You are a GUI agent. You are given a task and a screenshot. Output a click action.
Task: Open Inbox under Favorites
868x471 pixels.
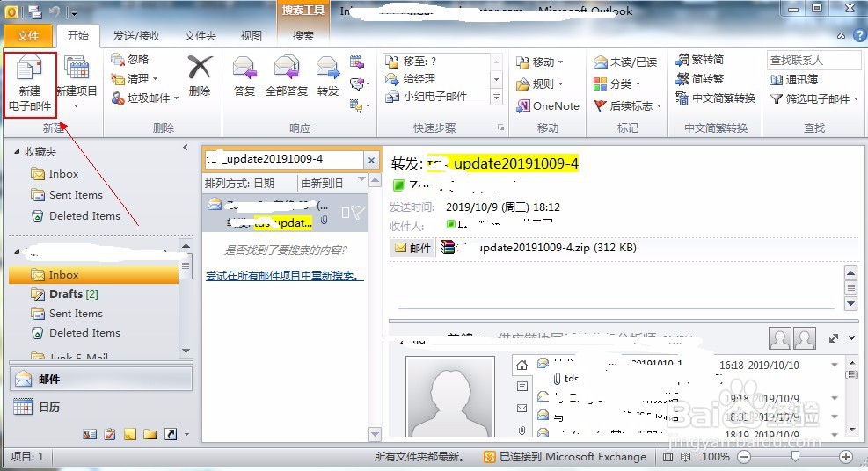point(55,174)
